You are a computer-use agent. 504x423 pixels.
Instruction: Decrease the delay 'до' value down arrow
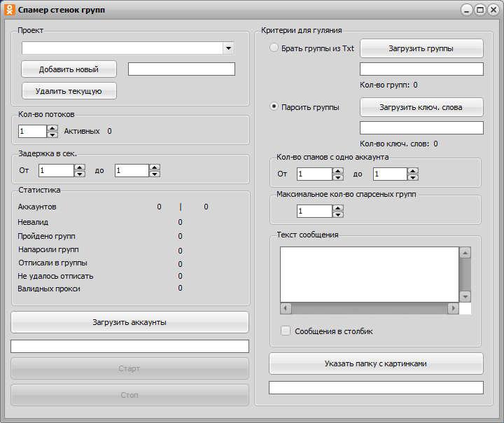pyautogui.click(x=155, y=174)
